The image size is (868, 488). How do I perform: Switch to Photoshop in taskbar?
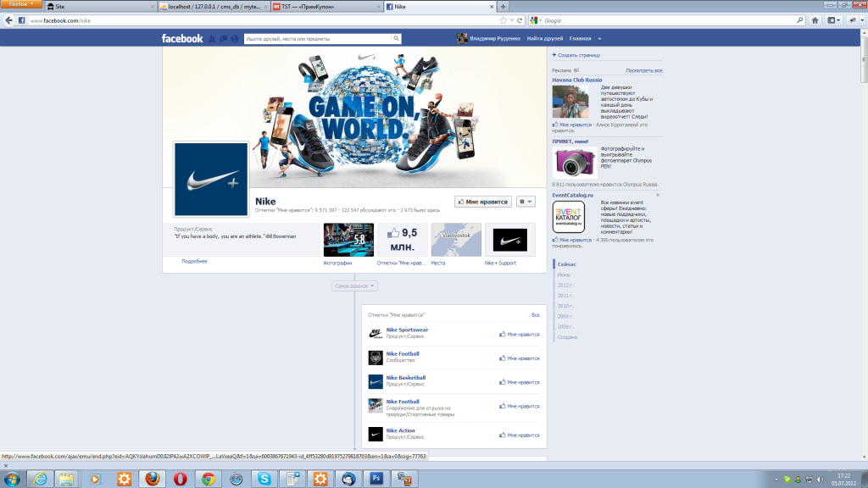[376, 480]
